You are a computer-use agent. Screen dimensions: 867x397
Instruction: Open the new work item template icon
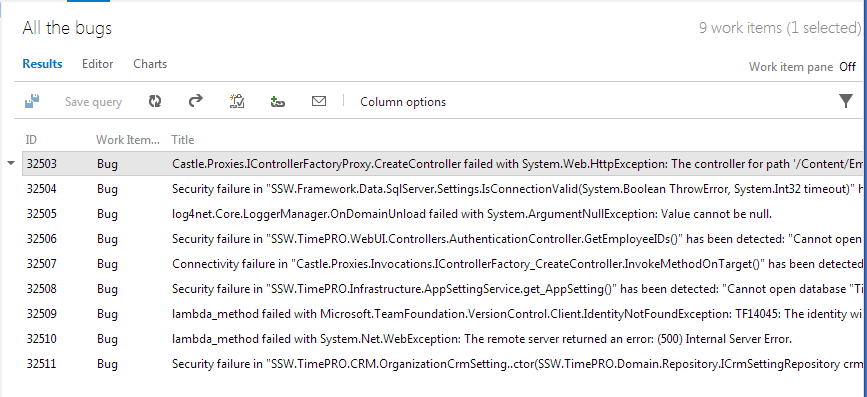tap(237, 101)
